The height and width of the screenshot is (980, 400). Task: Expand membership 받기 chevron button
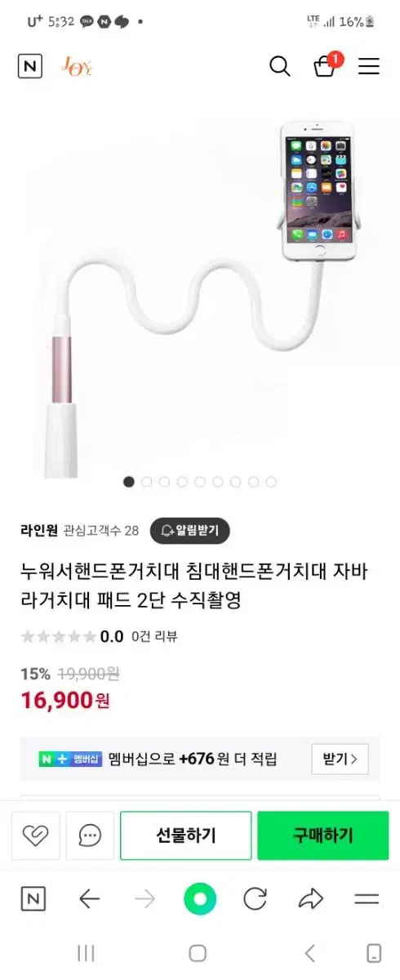pos(340,759)
